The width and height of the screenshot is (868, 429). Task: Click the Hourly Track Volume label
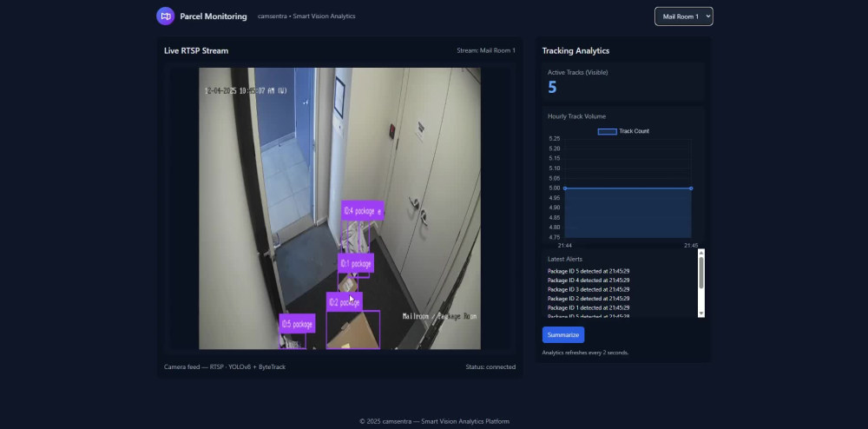tap(577, 116)
